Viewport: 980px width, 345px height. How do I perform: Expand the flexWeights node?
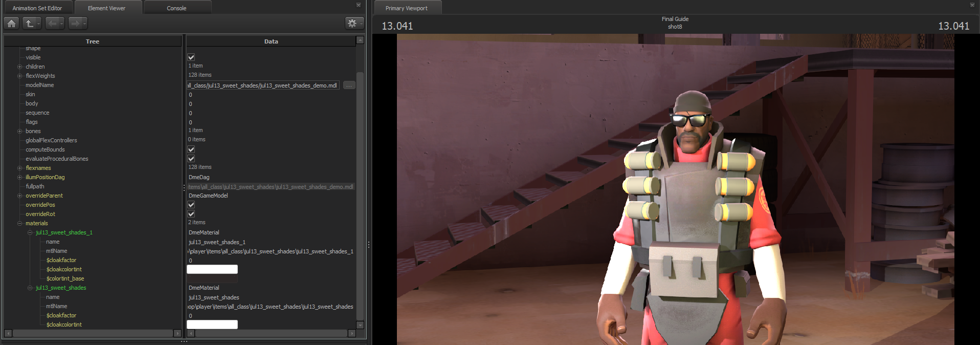point(20,76)
